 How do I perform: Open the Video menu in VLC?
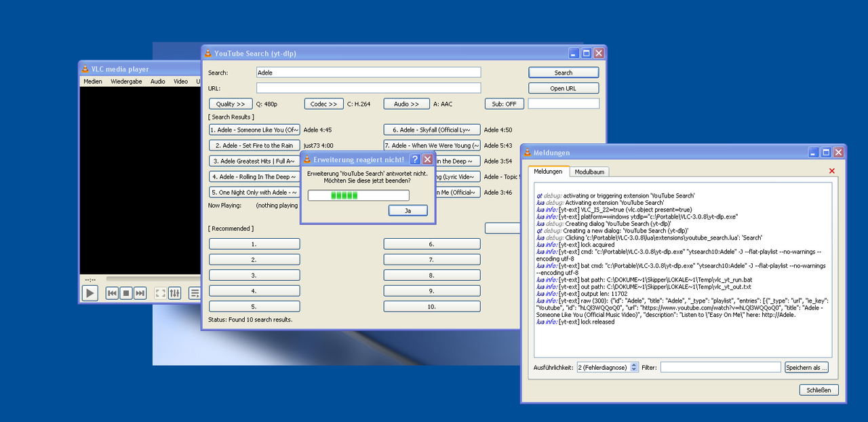[180, 81]
